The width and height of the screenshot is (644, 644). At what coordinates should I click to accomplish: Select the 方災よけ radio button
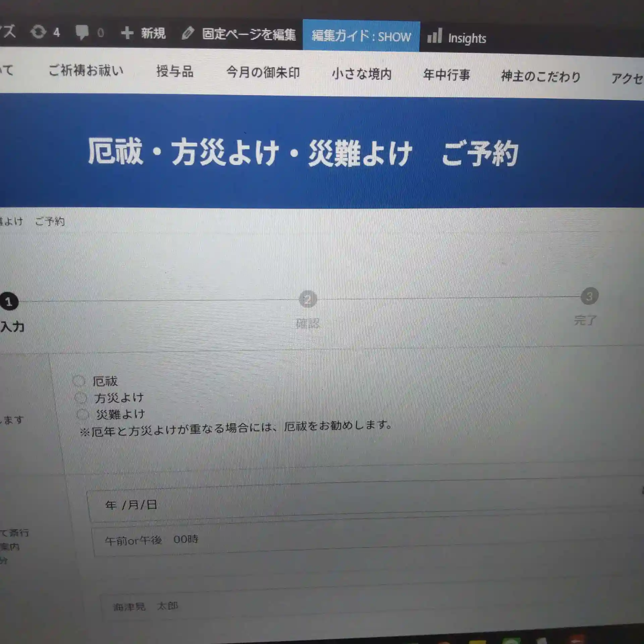(x=81, y=398)
